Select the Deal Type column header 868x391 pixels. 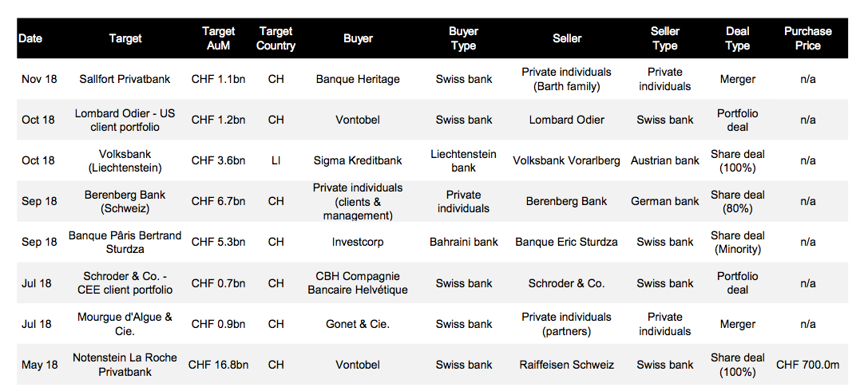click(737, 38)
